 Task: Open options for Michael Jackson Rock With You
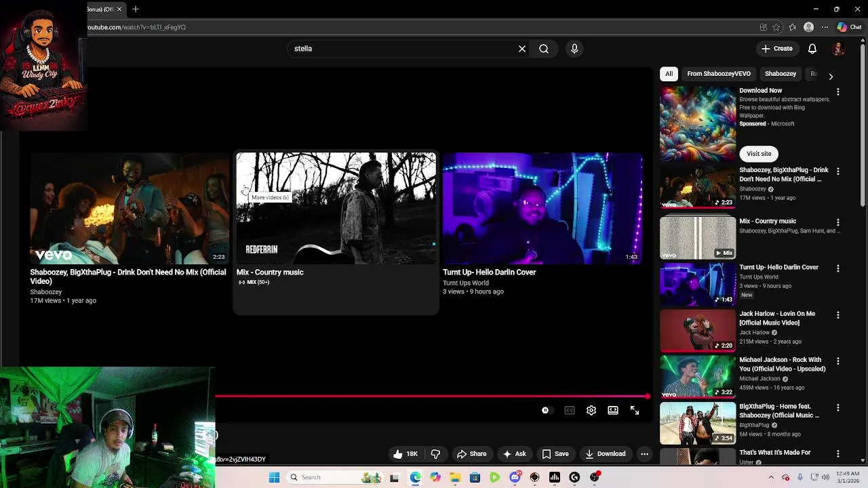tap(838, 361)
